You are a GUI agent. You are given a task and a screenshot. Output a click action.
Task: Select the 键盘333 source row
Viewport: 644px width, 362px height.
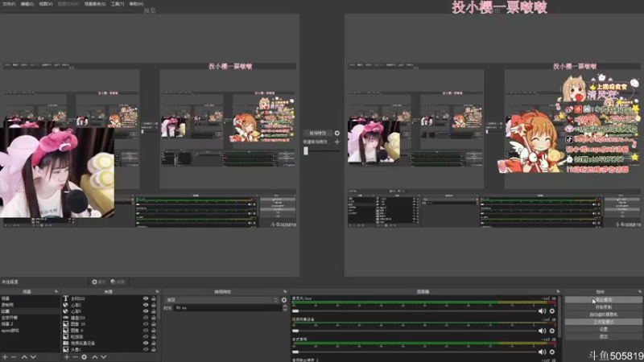pyautogui.click(x=109, y=318)
